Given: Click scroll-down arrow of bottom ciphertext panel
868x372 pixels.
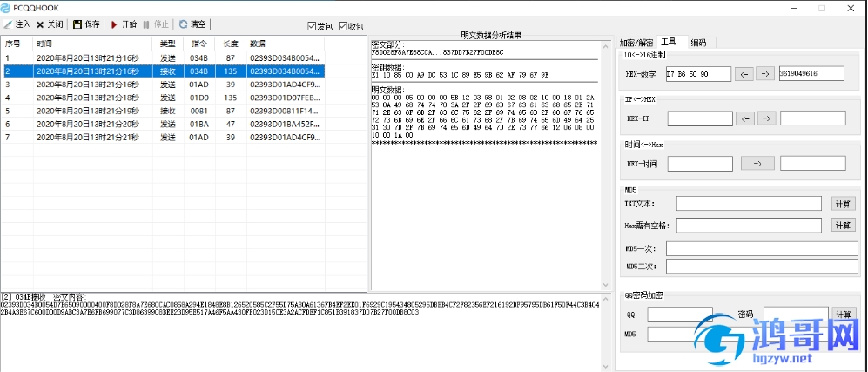Looking at the screenshot, I should pyautogui.click(x=605, y=367).
